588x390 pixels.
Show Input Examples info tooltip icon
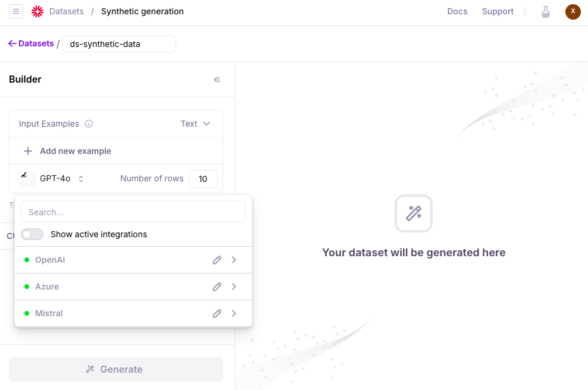click(x=89, y=124)
